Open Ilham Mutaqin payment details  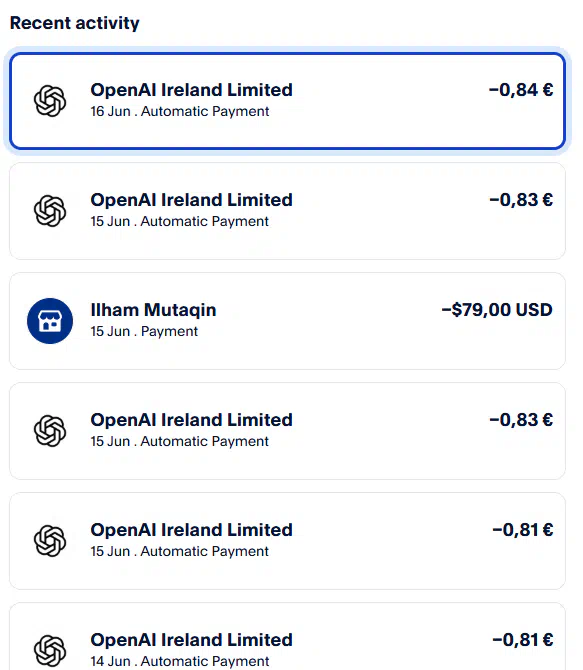pyautogui.click(x=287, y=321)
